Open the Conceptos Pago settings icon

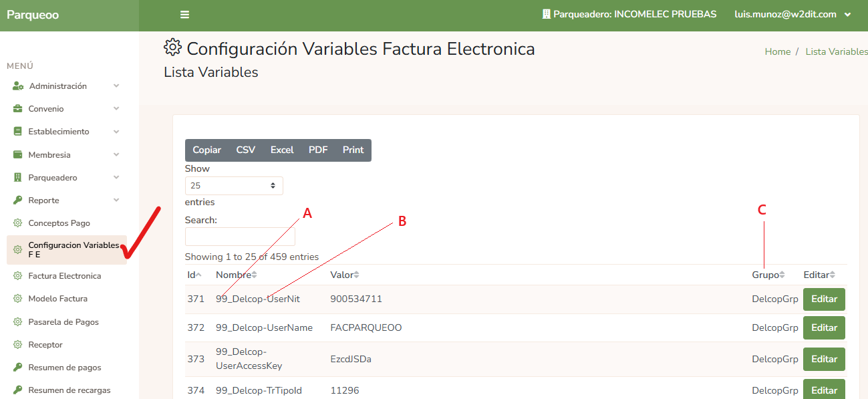(x=18, y=222)
